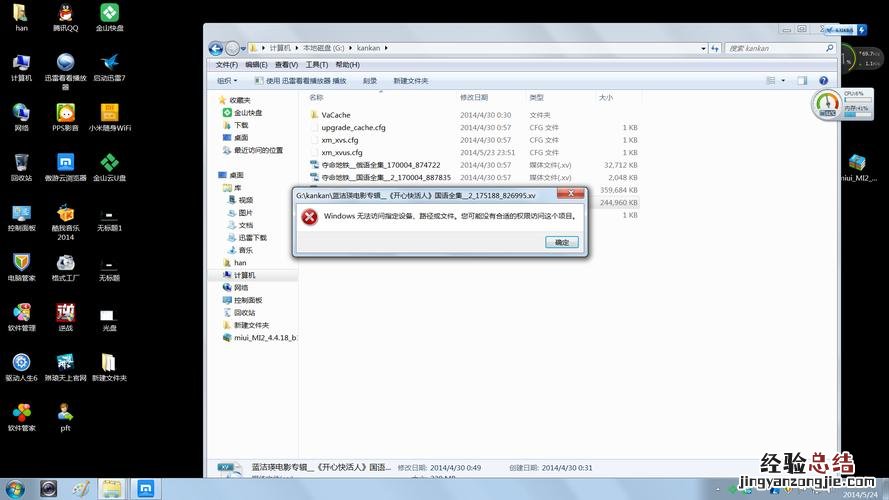
Task: Select 迅雷下载 under libraries in navigation pane
Action: point(247,238)
